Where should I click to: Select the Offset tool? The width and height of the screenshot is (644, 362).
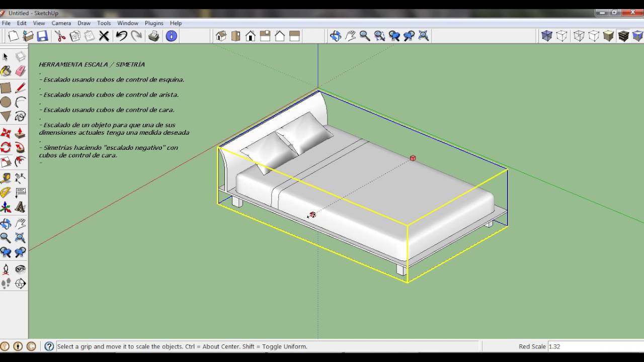(20, 162)
